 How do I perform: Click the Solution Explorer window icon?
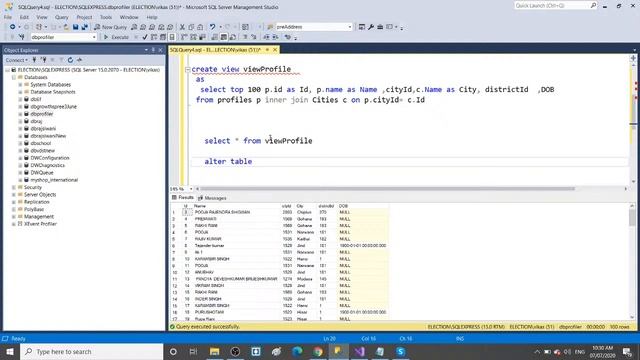pyautogui.click(x=362, y=27)
